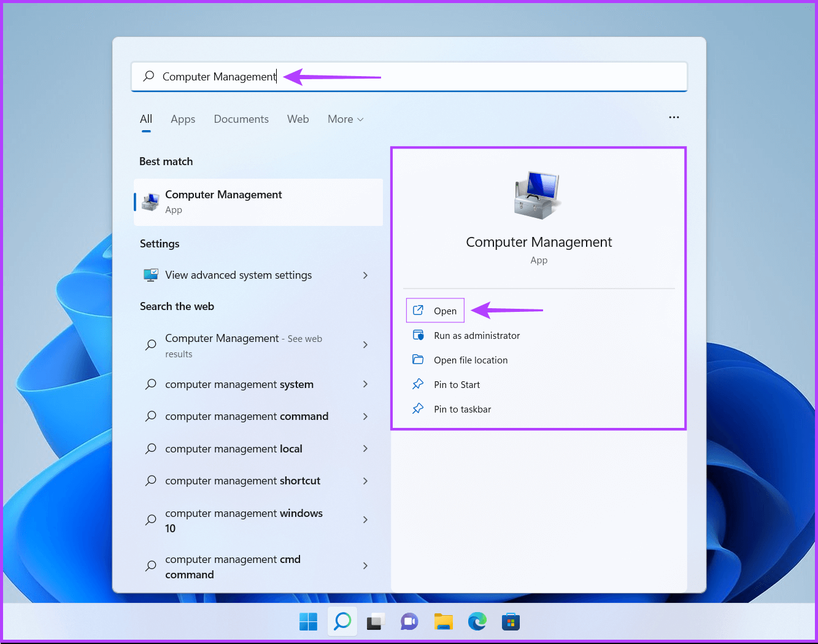
Task: Click search icon beside computer management system
Action: point(150,384)
